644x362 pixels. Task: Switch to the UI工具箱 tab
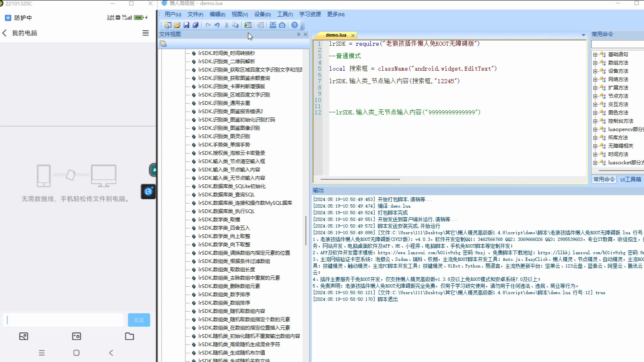(631, 179)
